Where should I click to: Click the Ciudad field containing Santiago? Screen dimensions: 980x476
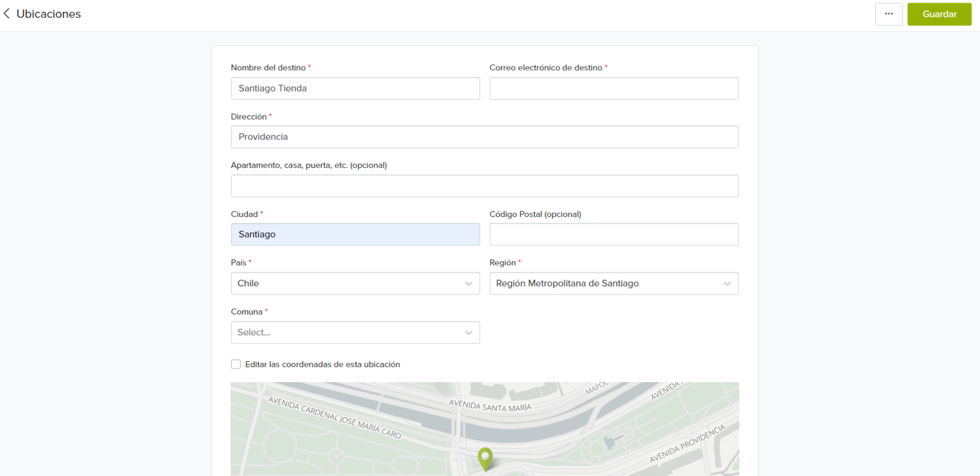pyautogui.click(x=355, y=235)
